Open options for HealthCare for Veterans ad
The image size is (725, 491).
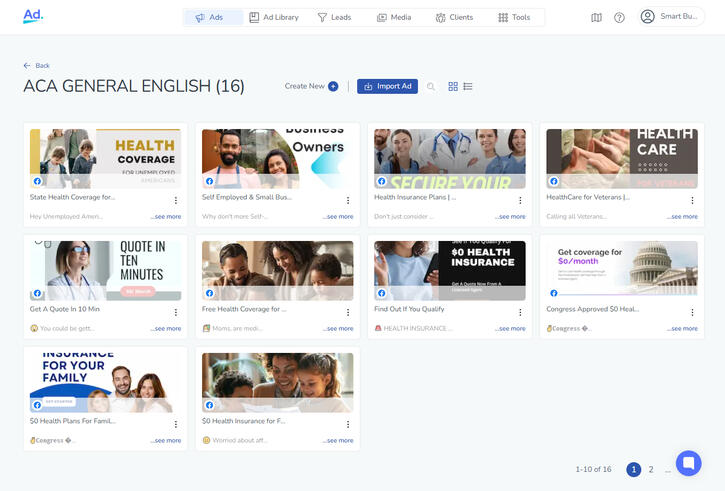692,200
